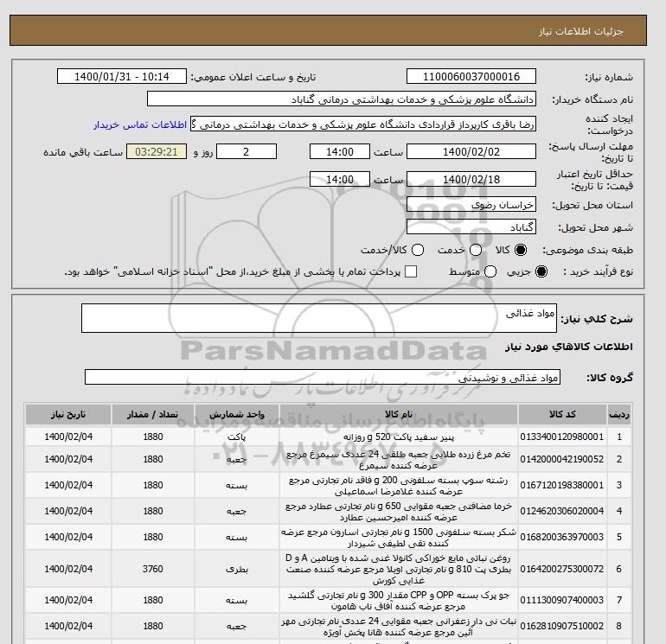666x644 pixels.
Task: Click the 14:00 deadline hour field
Action: [x=340, y=151]
